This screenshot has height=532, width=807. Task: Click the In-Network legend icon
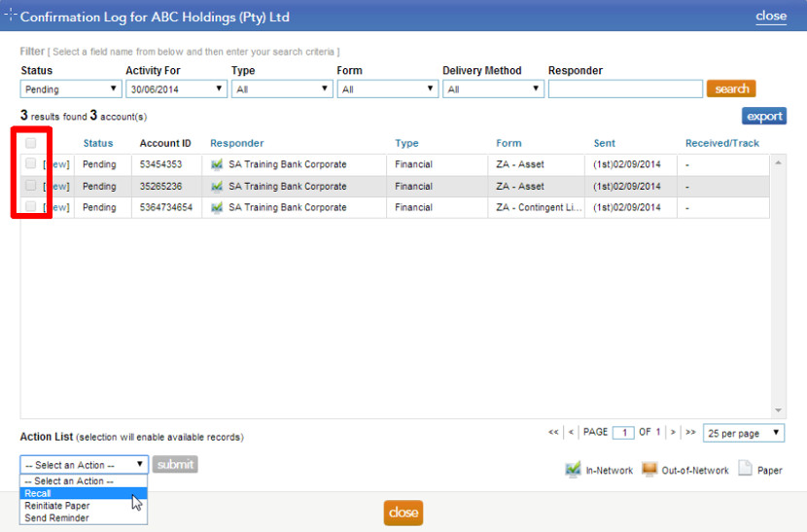pos(573,470)
